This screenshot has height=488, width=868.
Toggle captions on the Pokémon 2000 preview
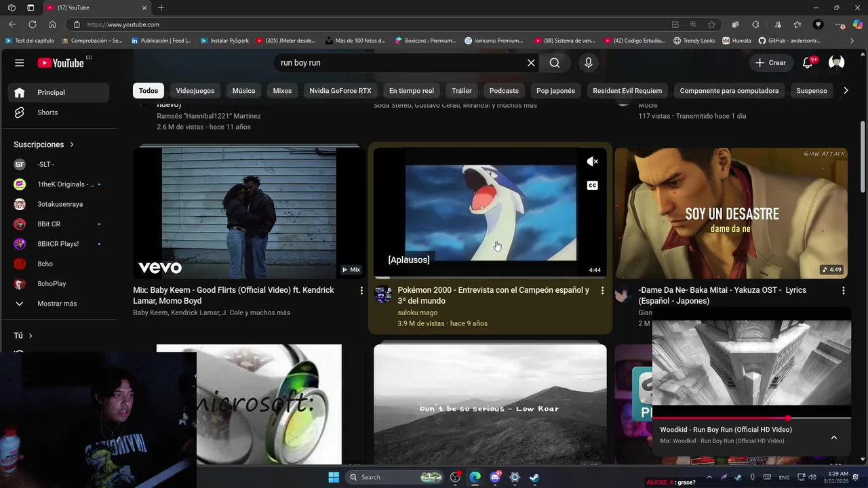pos(592,185)
